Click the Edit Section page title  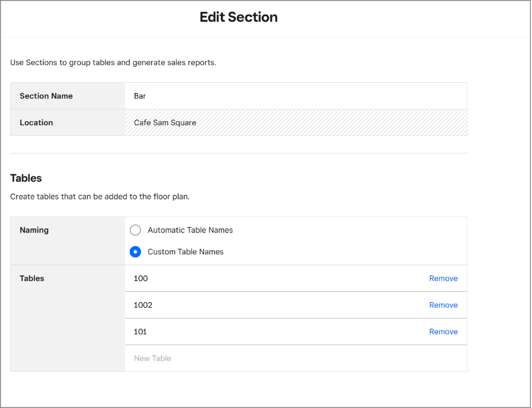pyautogui.click(x=239, y=17)
